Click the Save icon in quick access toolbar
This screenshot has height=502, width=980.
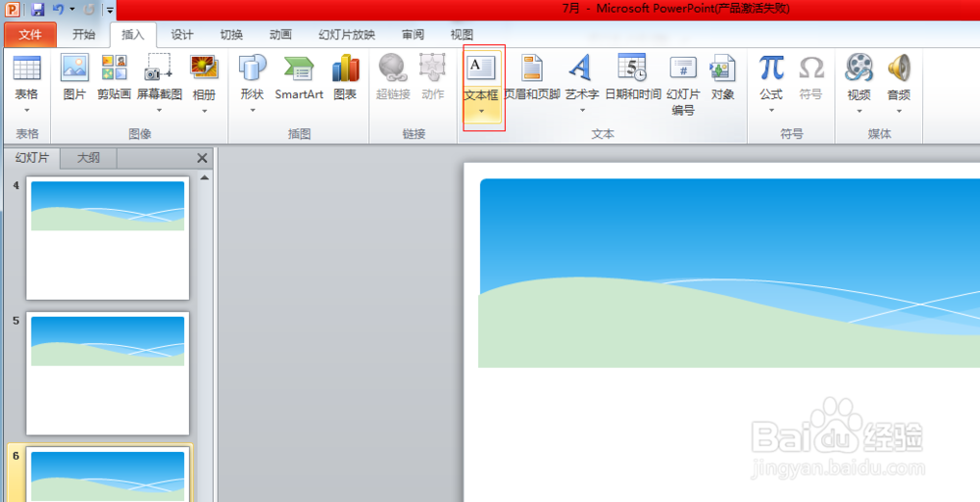pos(37,10)
